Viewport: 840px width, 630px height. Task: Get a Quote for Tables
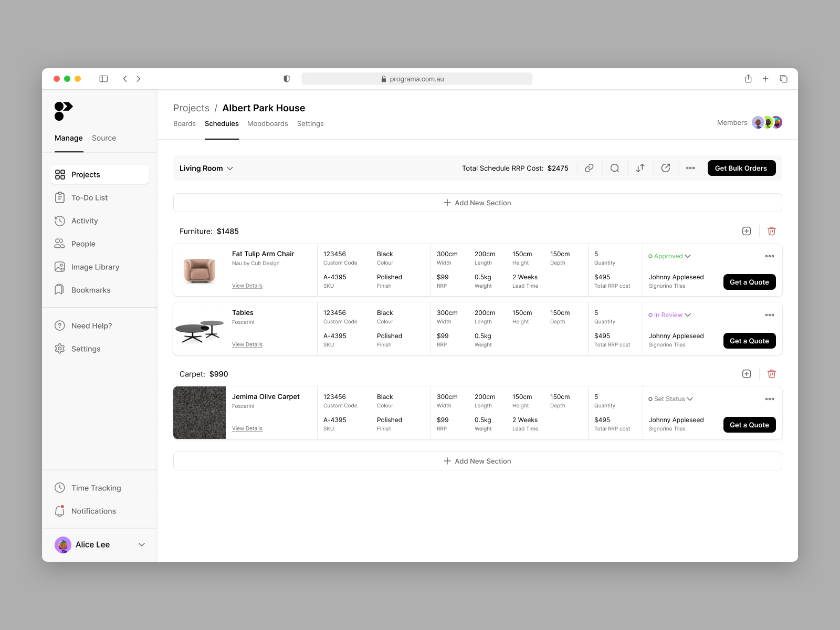coord(749,341)
